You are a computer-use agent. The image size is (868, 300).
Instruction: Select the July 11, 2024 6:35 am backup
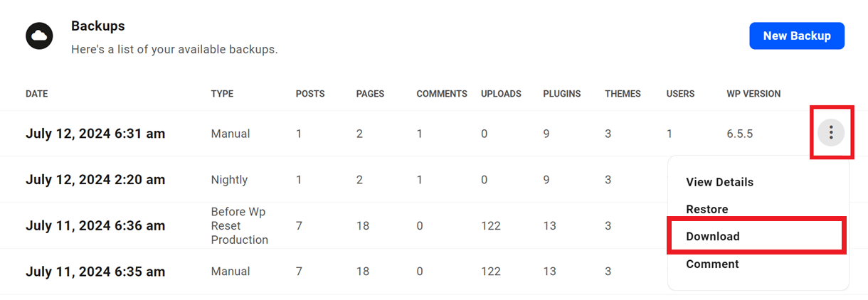pos(95,272)
